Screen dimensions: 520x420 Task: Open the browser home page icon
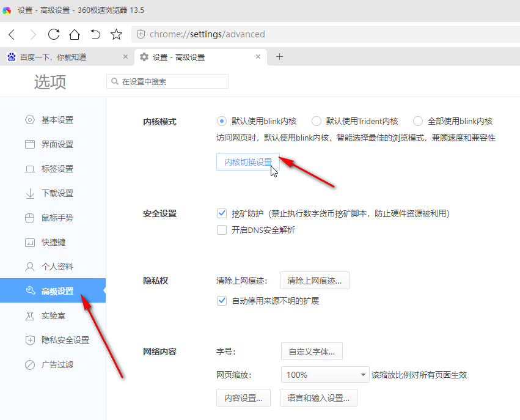(74, 34)
